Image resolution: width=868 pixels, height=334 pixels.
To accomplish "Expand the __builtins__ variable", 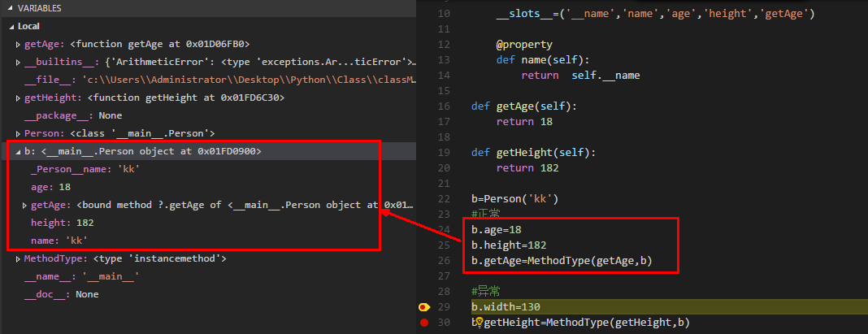I will pyautogui.click(x=19, y=62).
